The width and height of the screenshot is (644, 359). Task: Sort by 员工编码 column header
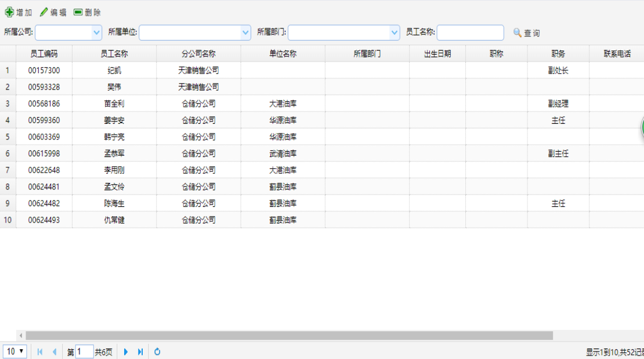pos(44,53)
